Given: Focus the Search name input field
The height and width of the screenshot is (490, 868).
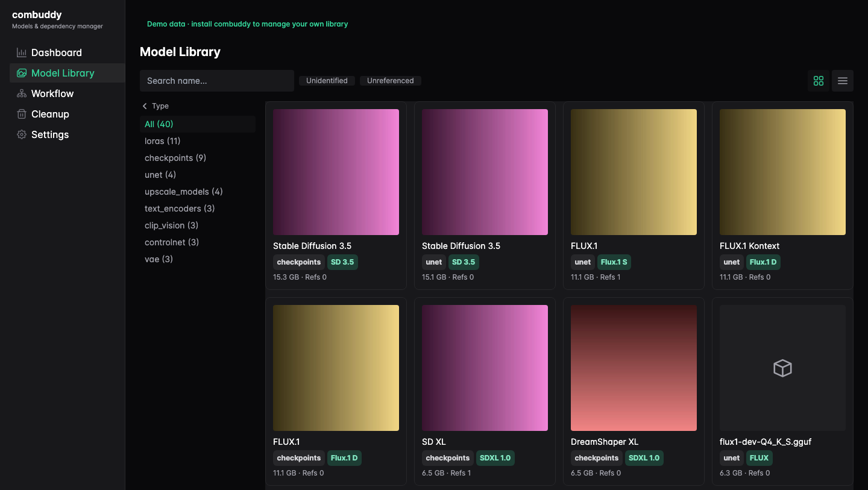Looking at the screenshot, I should pos(217,81).
